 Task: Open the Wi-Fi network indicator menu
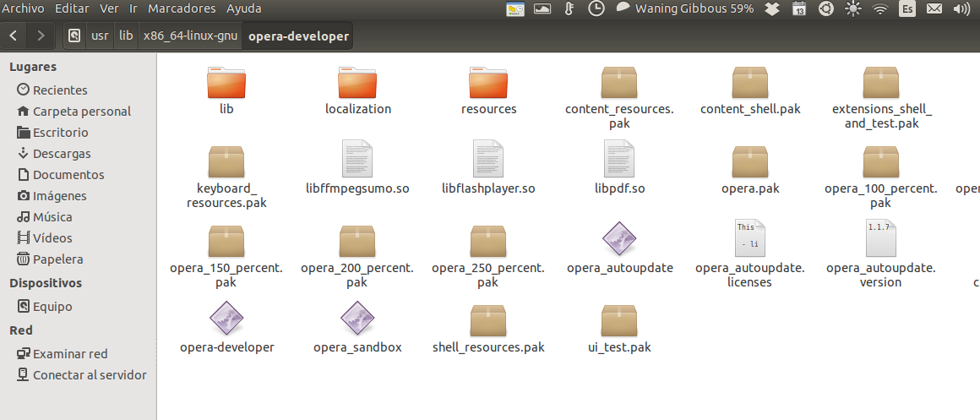(880, 9)
